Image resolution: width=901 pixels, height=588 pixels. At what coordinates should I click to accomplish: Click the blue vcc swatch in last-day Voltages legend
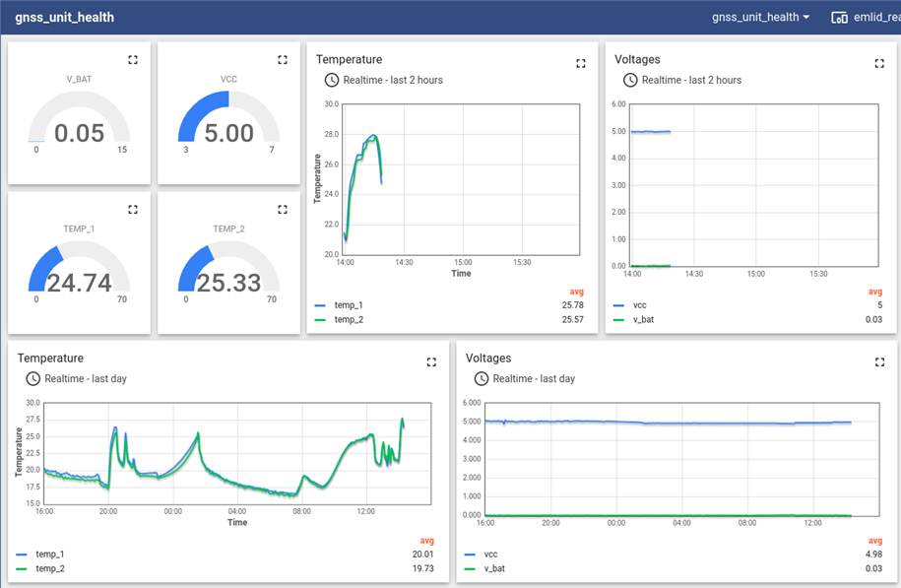[x=472, y=555]
